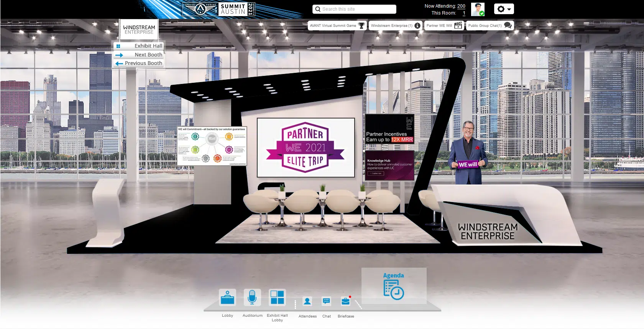Click the Lobby label text
This screenshot has width=644, height=329.
[x=227, y=316]
